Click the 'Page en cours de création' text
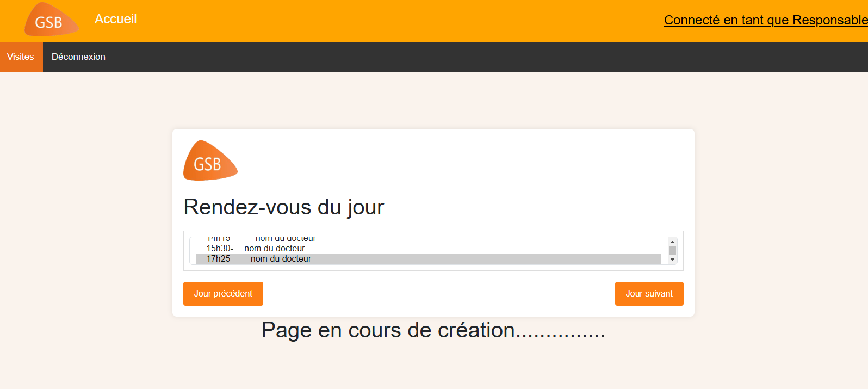The height and width of the screenshot is (389, 868). [433, 330]
